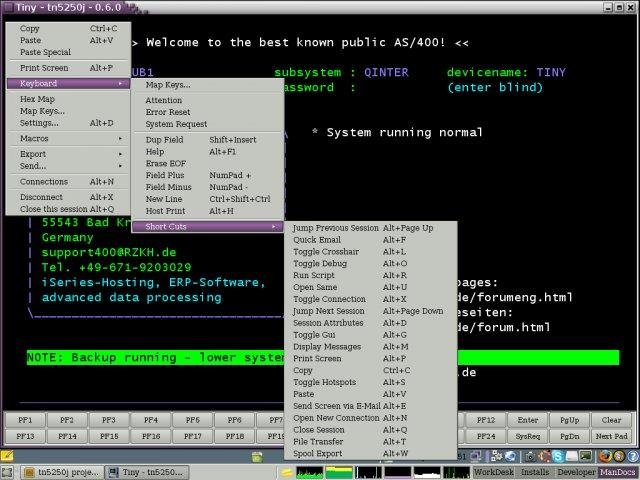Click the password entry field

tap(402, 87)
